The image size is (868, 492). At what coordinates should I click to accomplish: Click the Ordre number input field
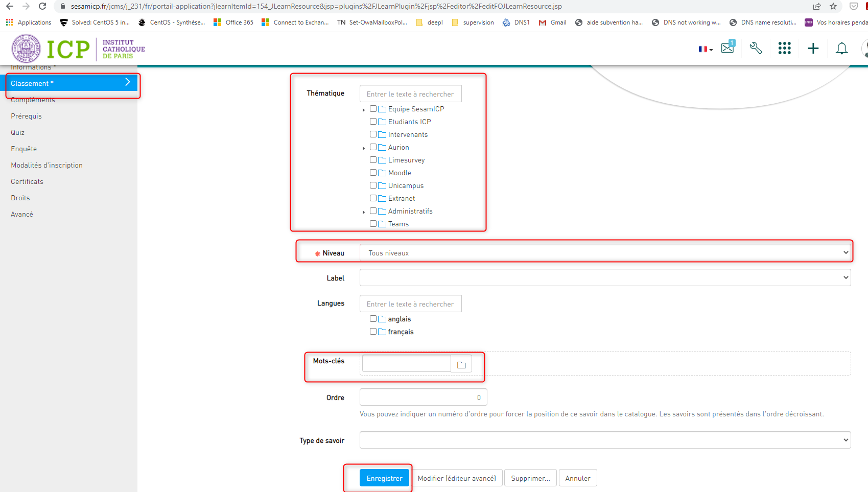[423, 397]
